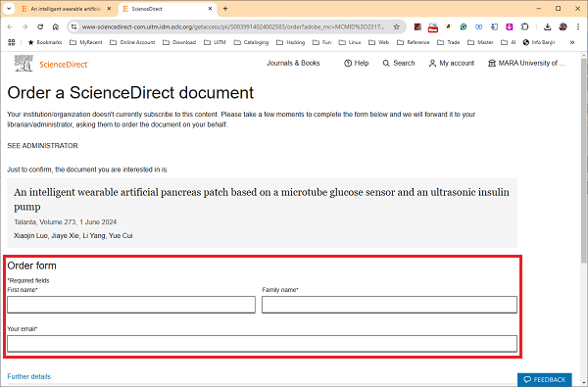The width and height of the screenshot is (588, 387).
Task: Close the ScienceDirect tab
Action: [x=211, y=9]
